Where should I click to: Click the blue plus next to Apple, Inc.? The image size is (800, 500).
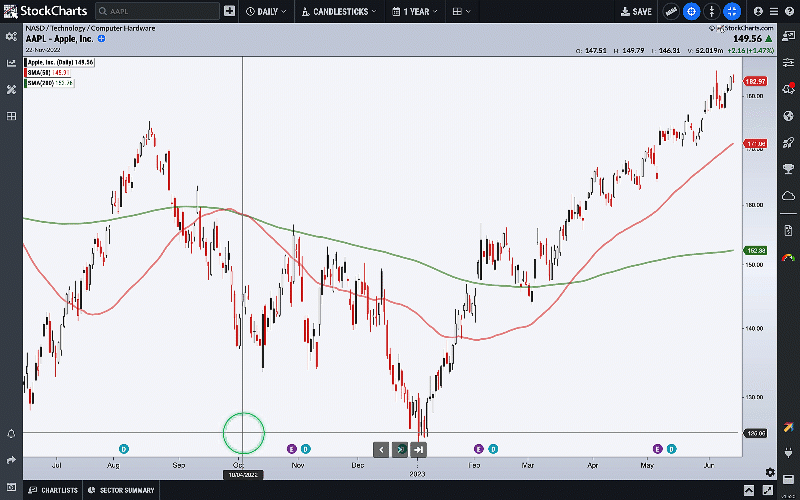[x=101, y=38]
